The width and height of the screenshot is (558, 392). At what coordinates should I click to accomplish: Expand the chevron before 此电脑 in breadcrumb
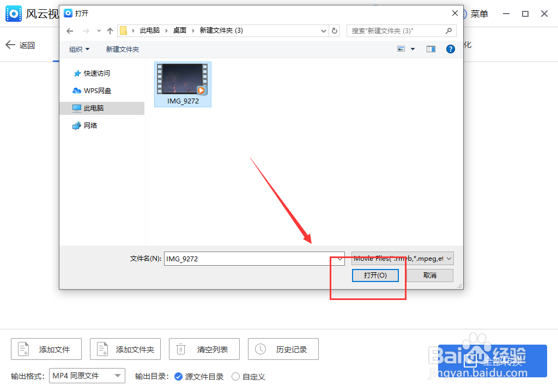tap(133, 31)
